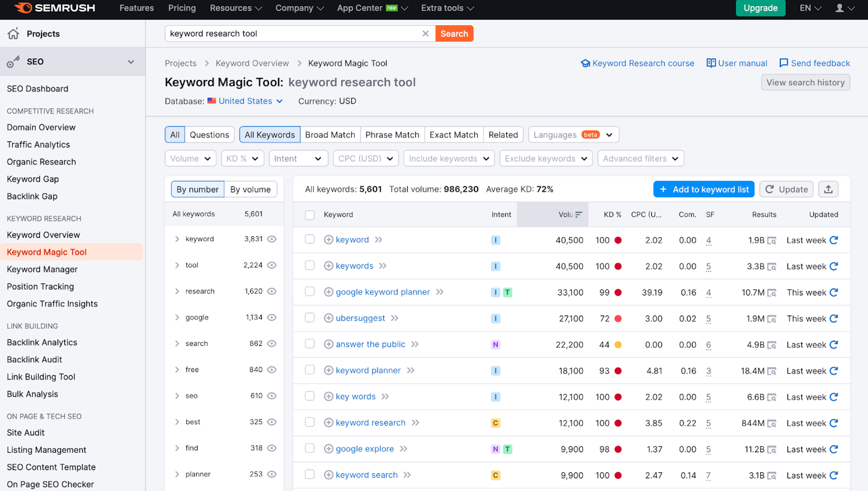Enable the Languages beta filter
Screen dimensions: 868x491
pyautogui.click(x=573, y=134)
